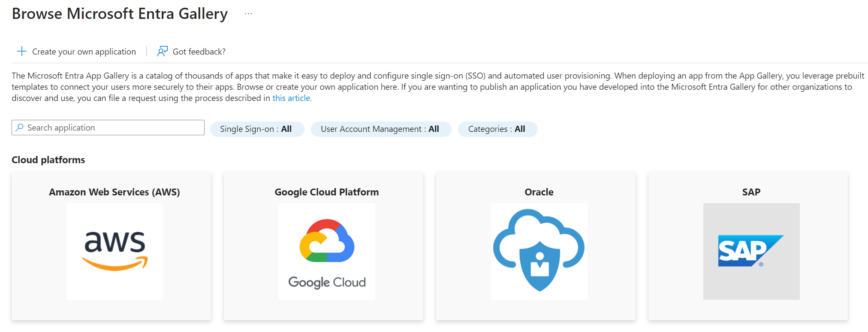The width and height of the screenshot is (868, 332).
Task: Focus the Search application field
Action: pos(108,128)
